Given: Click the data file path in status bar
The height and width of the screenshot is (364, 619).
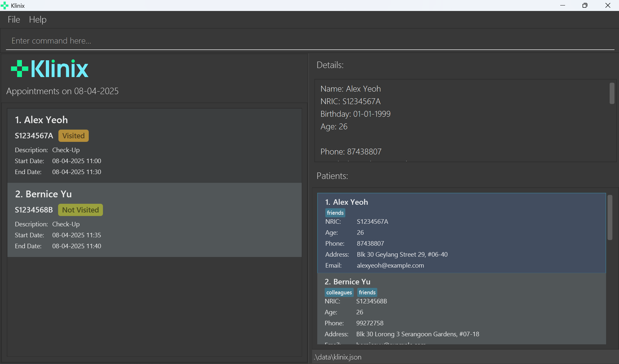Looking at the screenshot, I should 338,357.
